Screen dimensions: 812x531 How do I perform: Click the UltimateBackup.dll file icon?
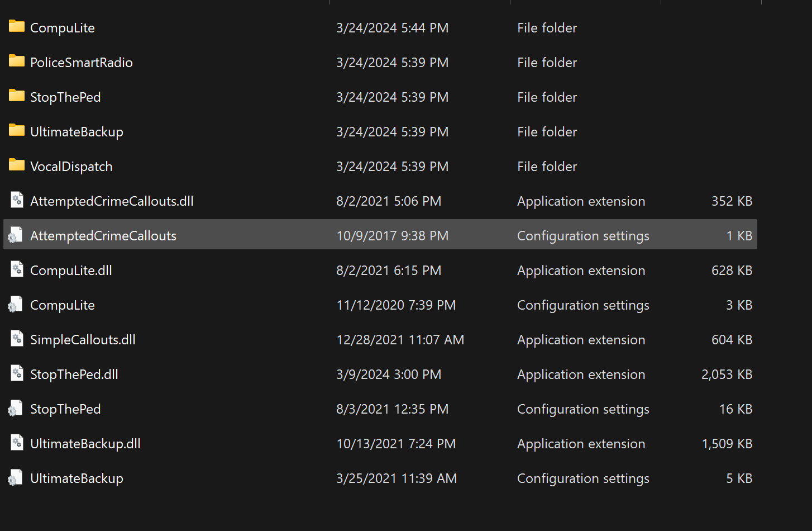pos(17,443)
